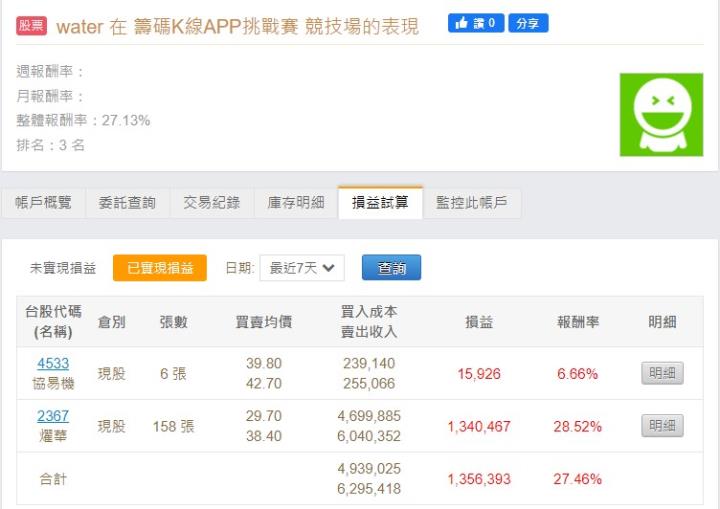Open the 帳戶概覽 tab
This screenshot has width=720, height=509.
(44, 203)
